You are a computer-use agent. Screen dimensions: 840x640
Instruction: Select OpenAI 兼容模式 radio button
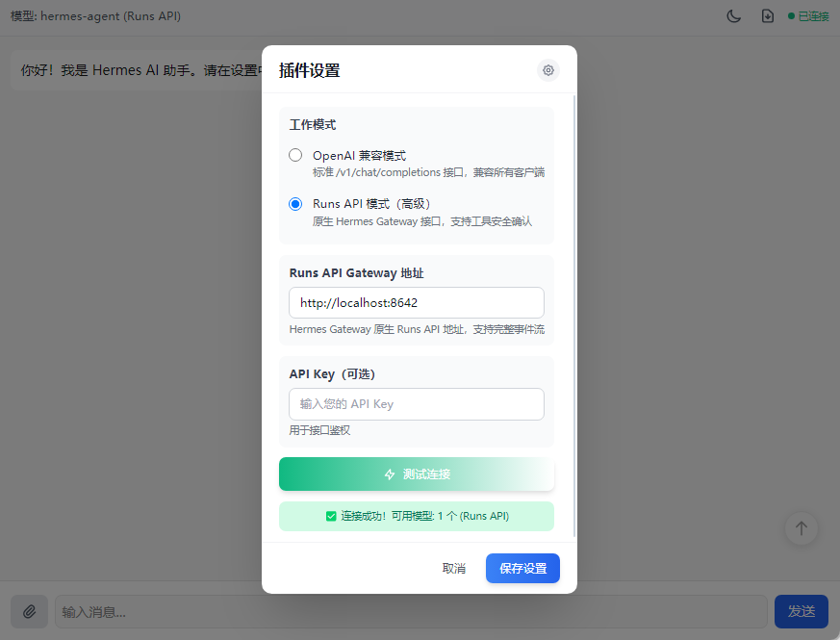(x=295, y=155)
